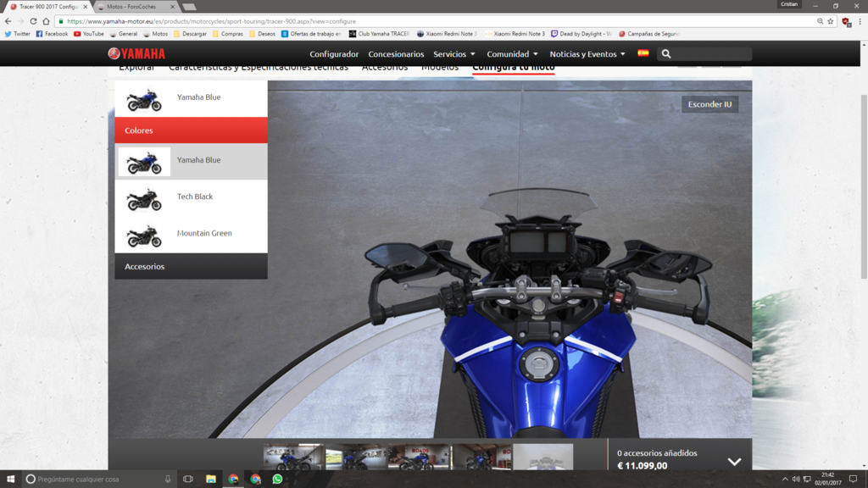Click the Yamaha site search magnifier icon
Image resolution: width=868 pixels, height=488 pixels.
(666, 54)
